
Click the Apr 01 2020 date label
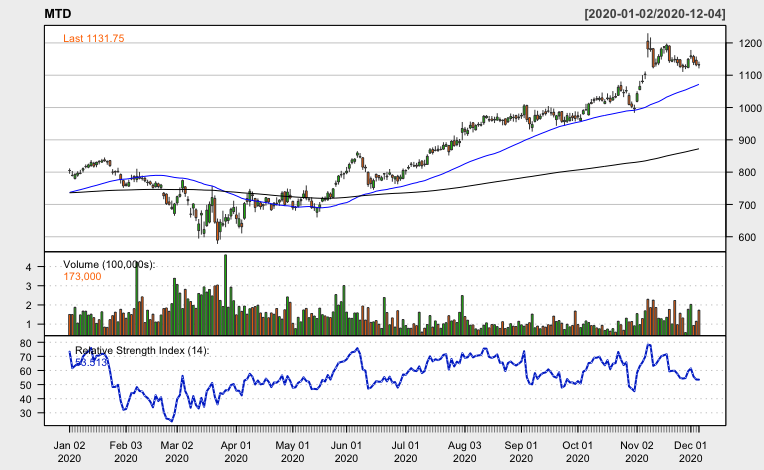pos(236,451)
